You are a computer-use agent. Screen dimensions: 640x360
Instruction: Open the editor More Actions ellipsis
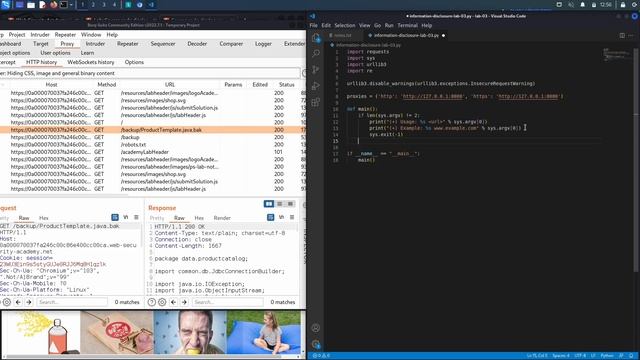point(631,36)
